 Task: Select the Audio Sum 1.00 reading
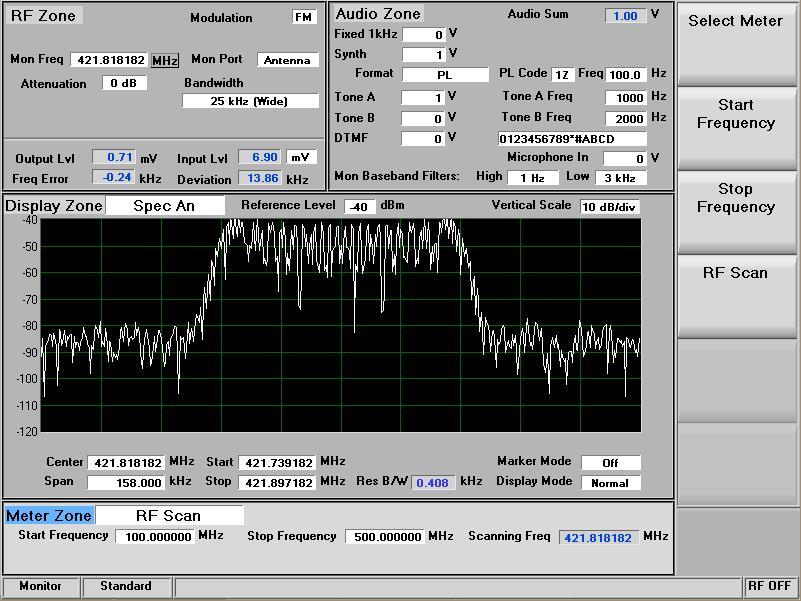tap(626, 15)
